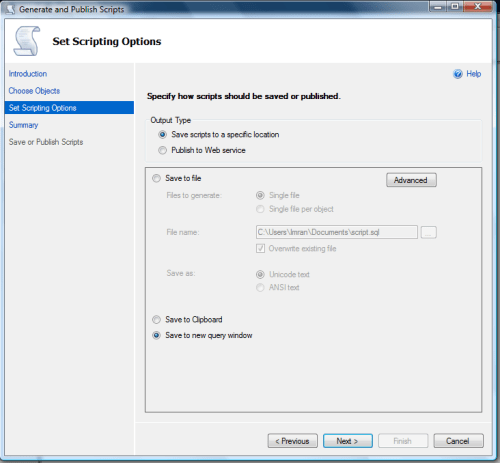Select Unicode text radio button
Screen dimensions: 500x463
(x=260, y=274)
